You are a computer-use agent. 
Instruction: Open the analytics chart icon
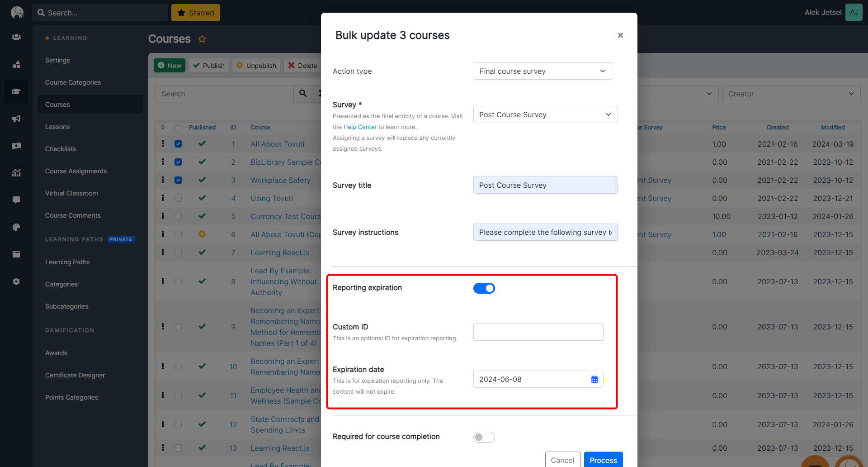pyautogui.click(x=16, y=173)
